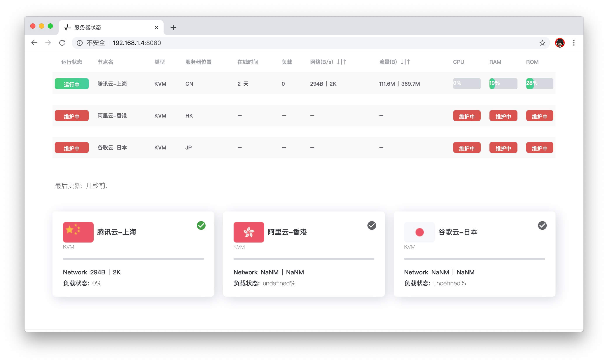Bookmark this page with star icon
This screenshot has height=364, width=608.
click(x=542, y=43)
